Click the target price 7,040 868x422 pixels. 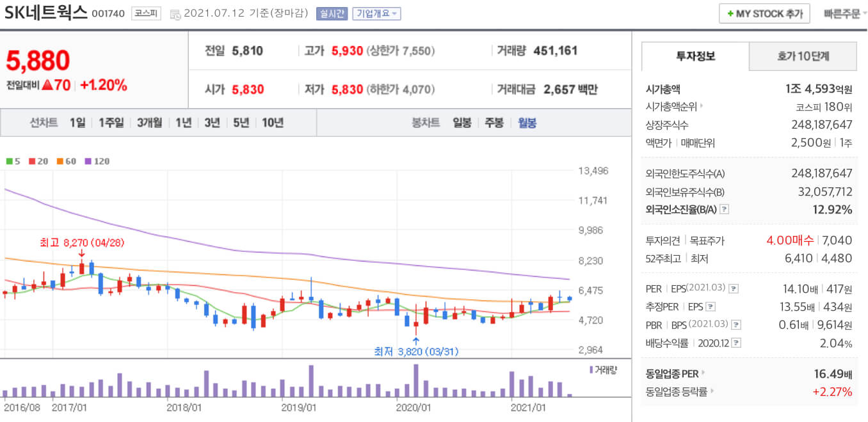tap(836, 240)
